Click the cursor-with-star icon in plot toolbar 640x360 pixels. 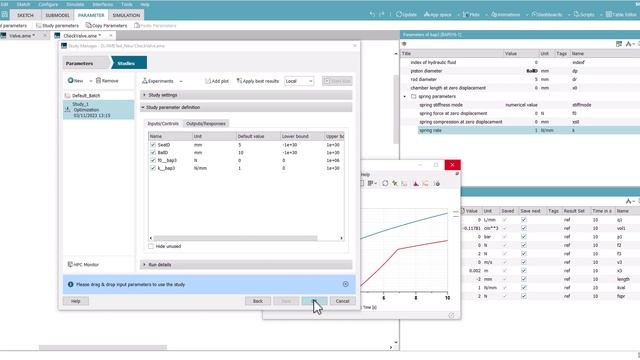tap(395, 184)
